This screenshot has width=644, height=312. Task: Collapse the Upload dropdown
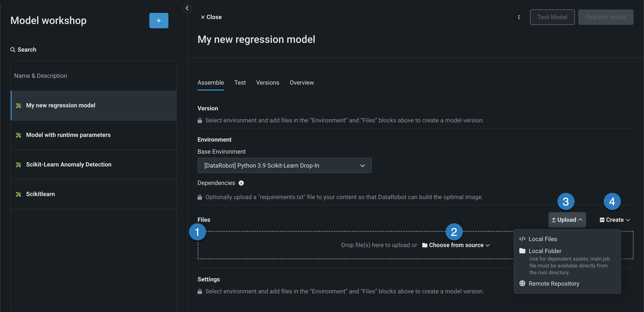point(567,220)
